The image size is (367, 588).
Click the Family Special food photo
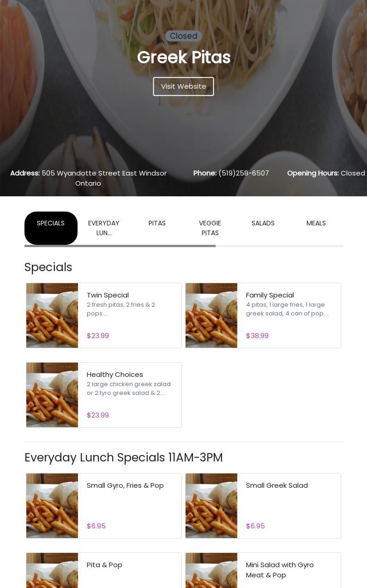click(x=211, y=315)
